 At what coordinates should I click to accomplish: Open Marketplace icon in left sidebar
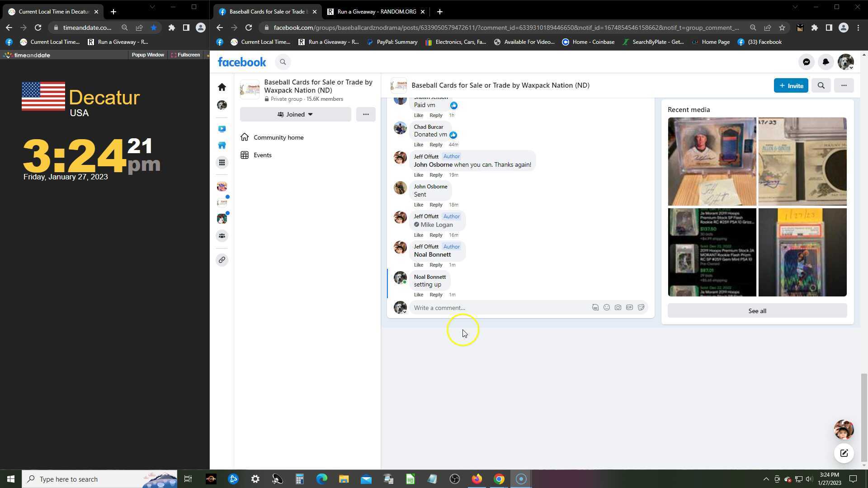pos(222,145)
